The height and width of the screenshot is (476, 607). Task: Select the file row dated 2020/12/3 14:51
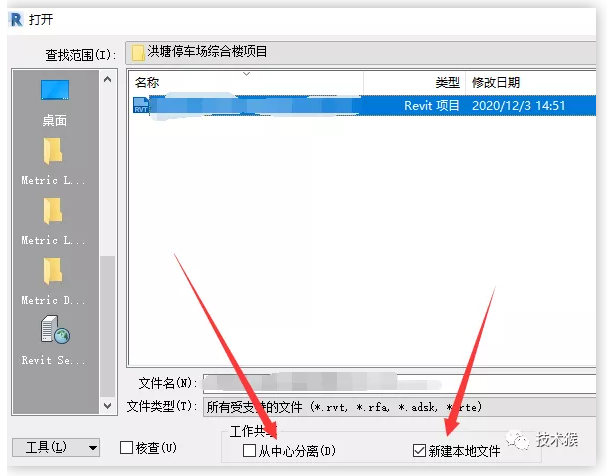pyautogui.click(x=364, y=105)
